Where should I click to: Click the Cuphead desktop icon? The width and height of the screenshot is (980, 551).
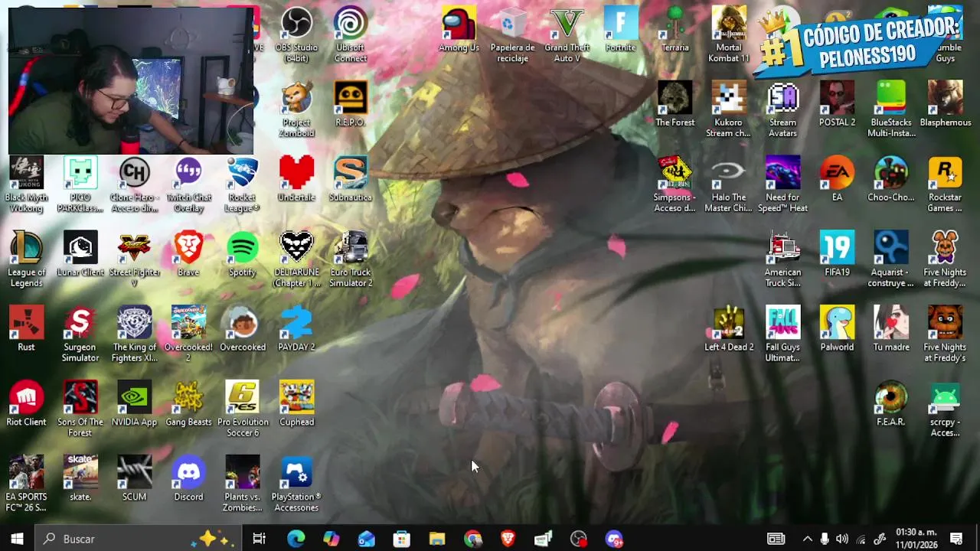click(296, 405)
